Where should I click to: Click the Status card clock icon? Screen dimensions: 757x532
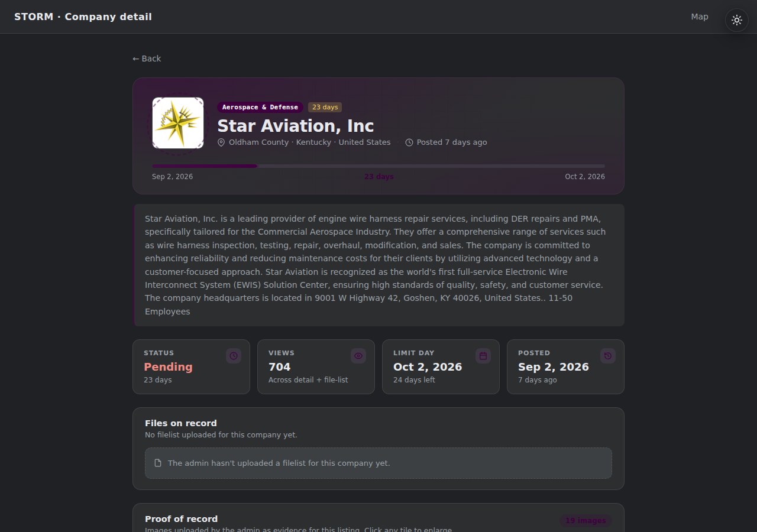[234, 356]
